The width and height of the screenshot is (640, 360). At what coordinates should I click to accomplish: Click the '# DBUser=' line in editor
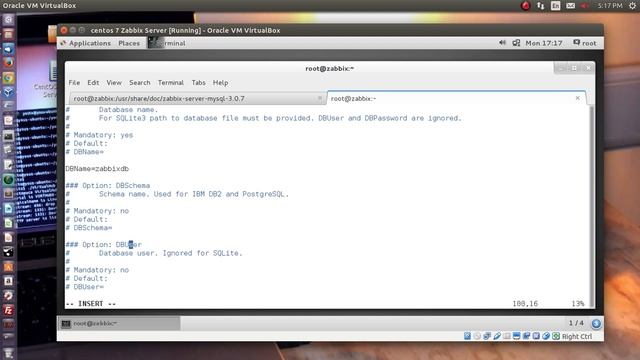tap(84, 287)
